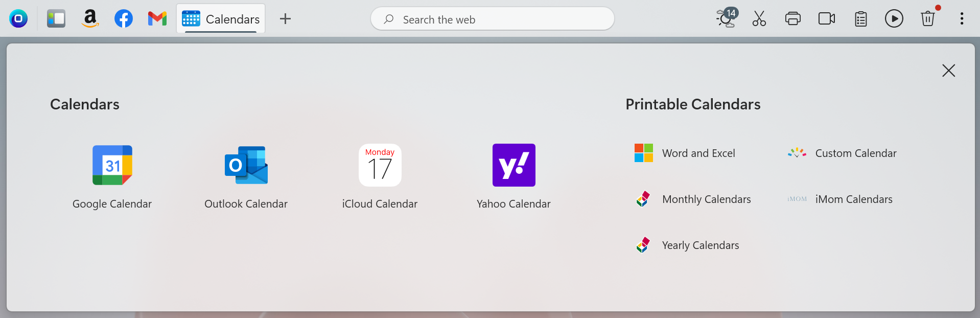Open the Outlook Calendar icon
Viewport: 980px width, 318px height.
click(x=246, y=165)
